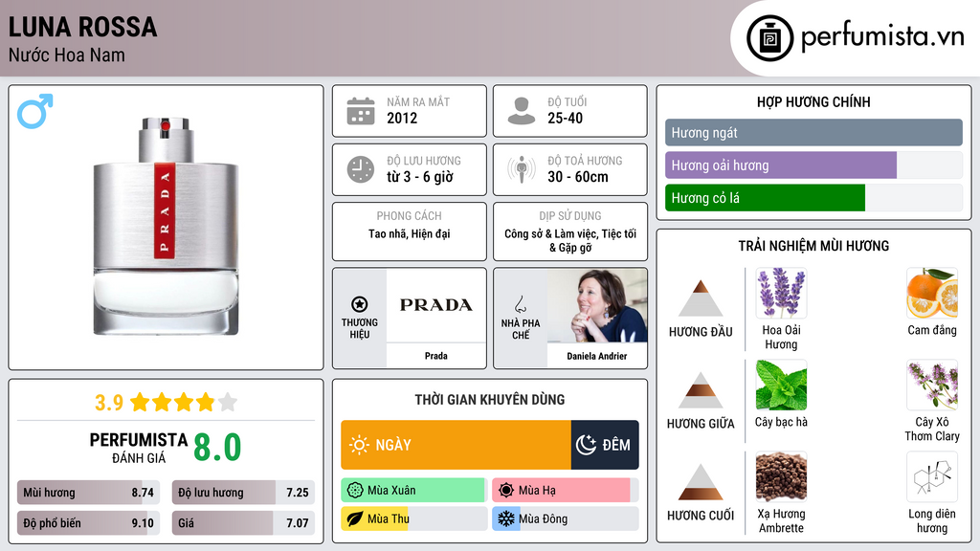
Task: Click the Prada brand logo
Action: [x=435, y=305]
